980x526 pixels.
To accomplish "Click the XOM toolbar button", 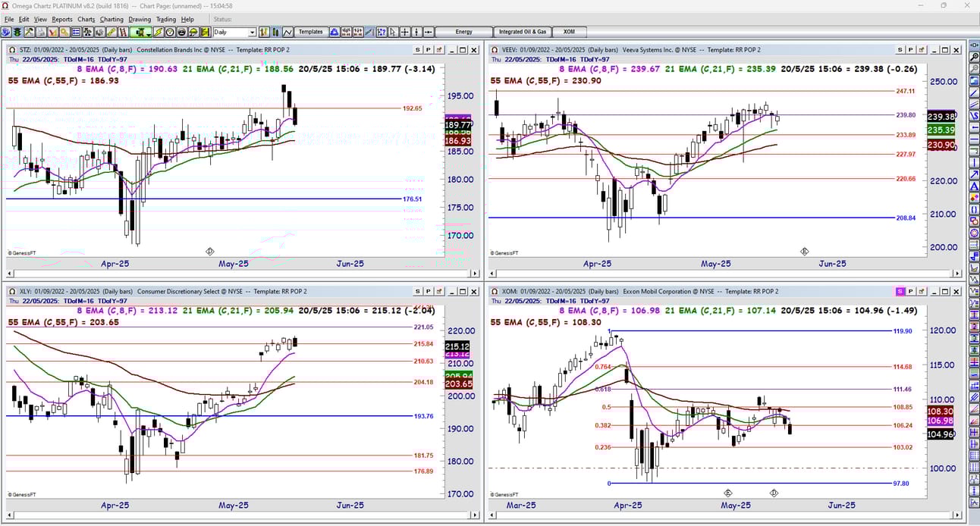I will (569, 32).
